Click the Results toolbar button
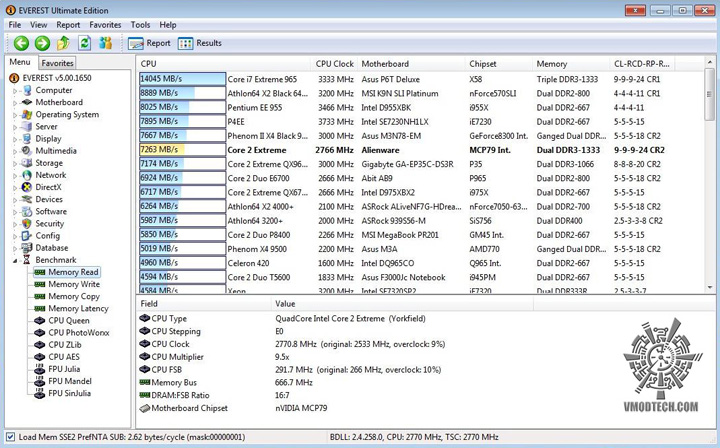The image size is (720, 448). point(200,43)
